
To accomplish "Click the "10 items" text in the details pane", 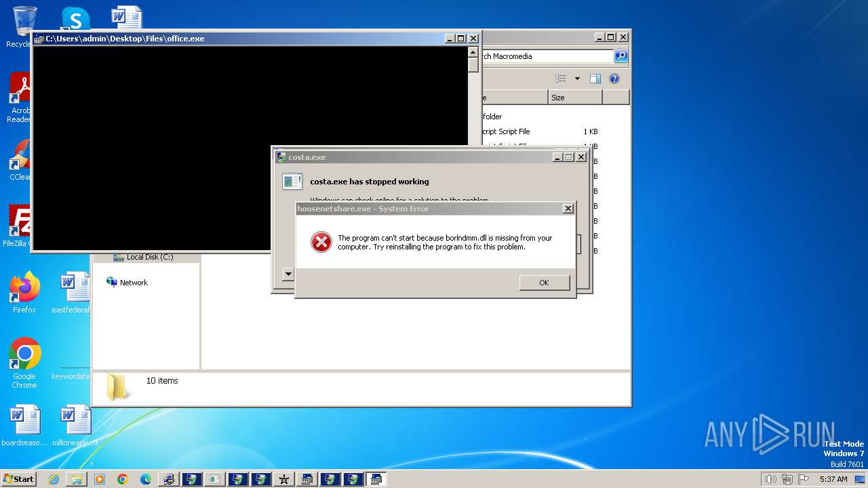I will [x=162, y=381].
